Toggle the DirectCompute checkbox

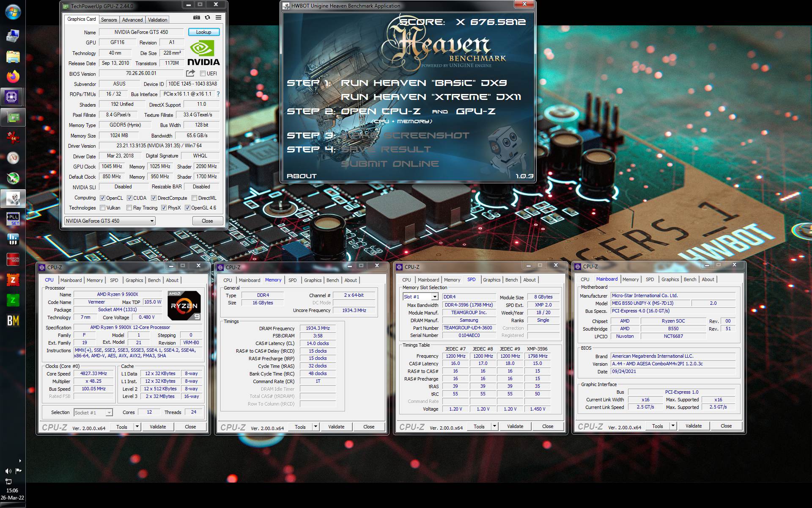154,198
